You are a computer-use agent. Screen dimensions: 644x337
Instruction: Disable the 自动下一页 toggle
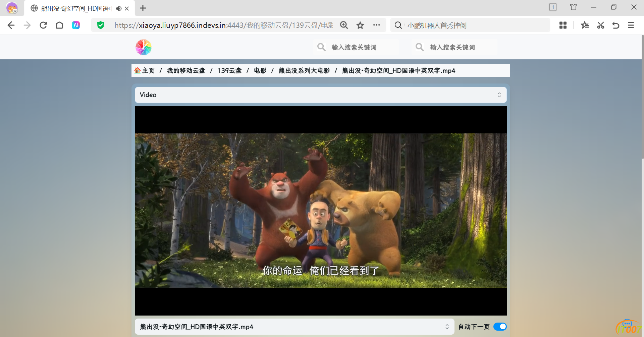500,327
